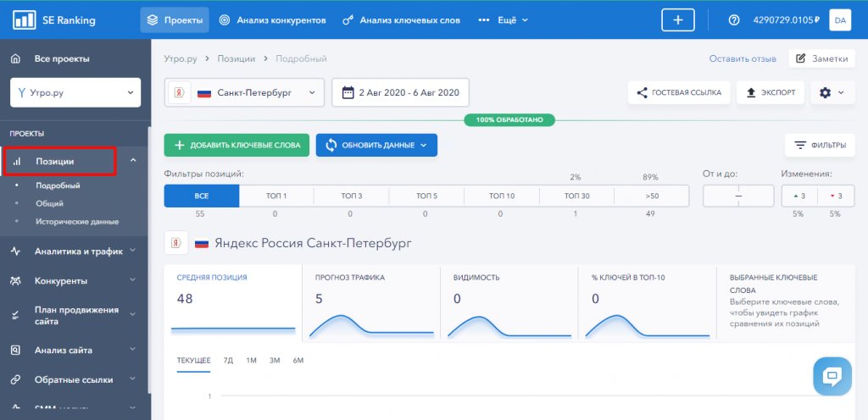Open the help question mark icon
The width and height of the screenshot is (868, 420).
click(x=734, y=19)
